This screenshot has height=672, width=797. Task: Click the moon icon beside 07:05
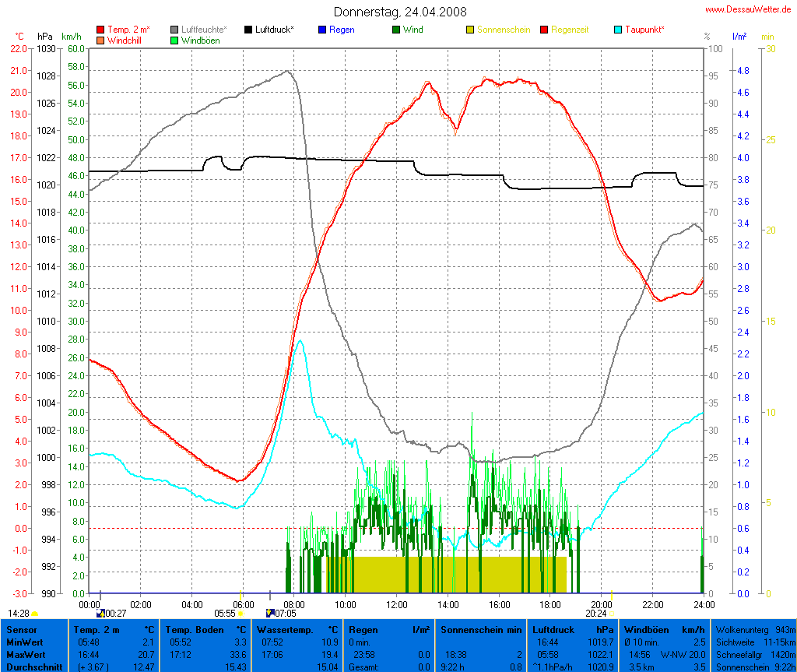[270, 613]
